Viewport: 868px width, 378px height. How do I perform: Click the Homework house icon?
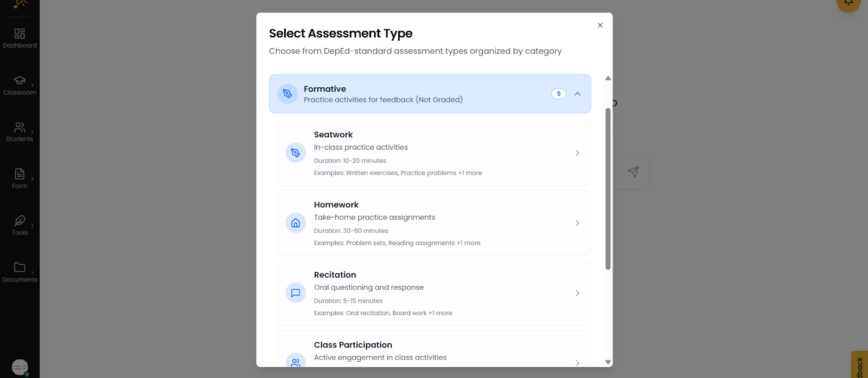coord(296,223)
